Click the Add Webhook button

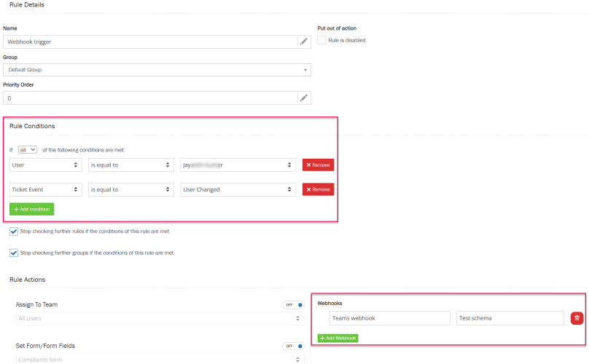click(x=338, y=338)
